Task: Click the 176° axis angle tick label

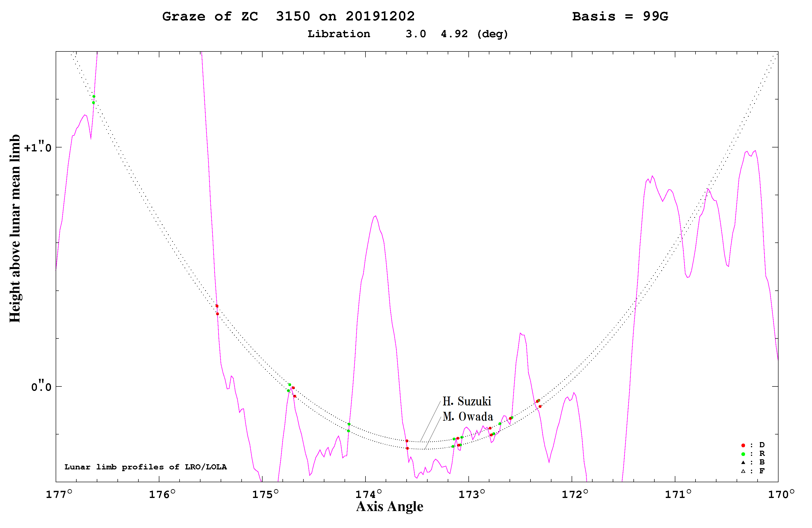Action: tap(162, 494)
